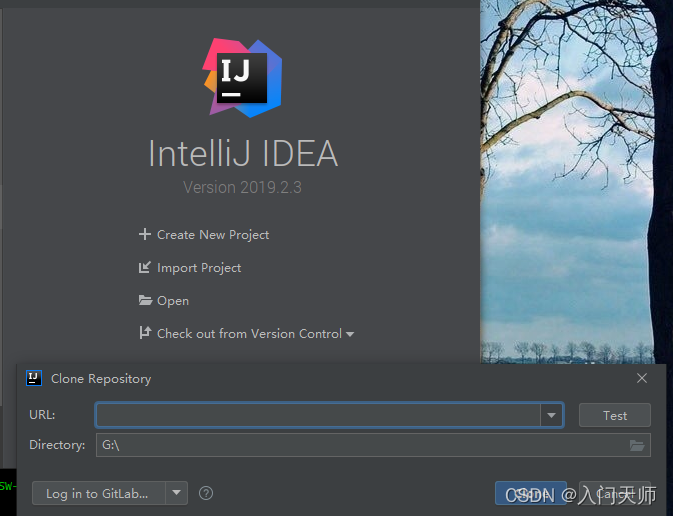Cancel the Clone Repository dialog

(x=615, y=493)
